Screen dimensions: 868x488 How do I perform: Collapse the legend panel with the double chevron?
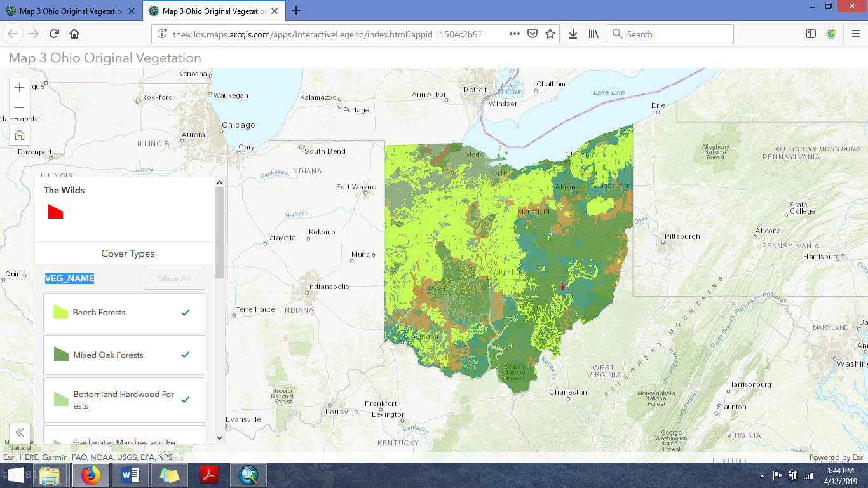[19, 433]
